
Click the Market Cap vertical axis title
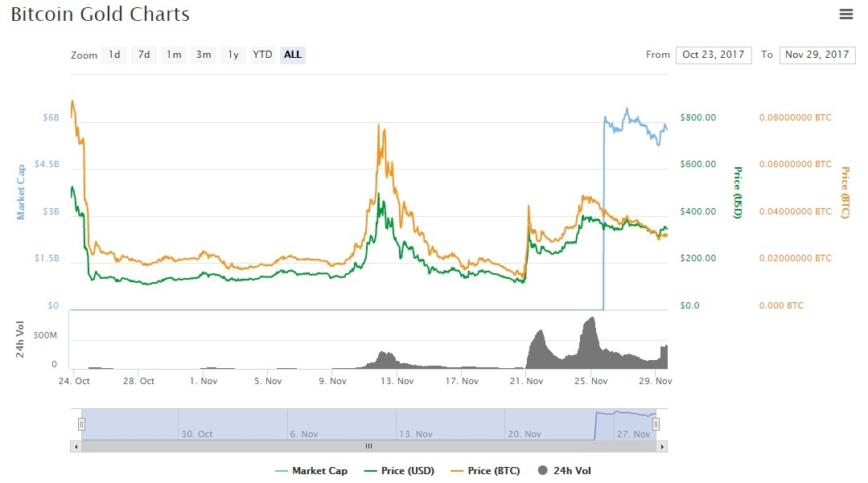point(21,192)
